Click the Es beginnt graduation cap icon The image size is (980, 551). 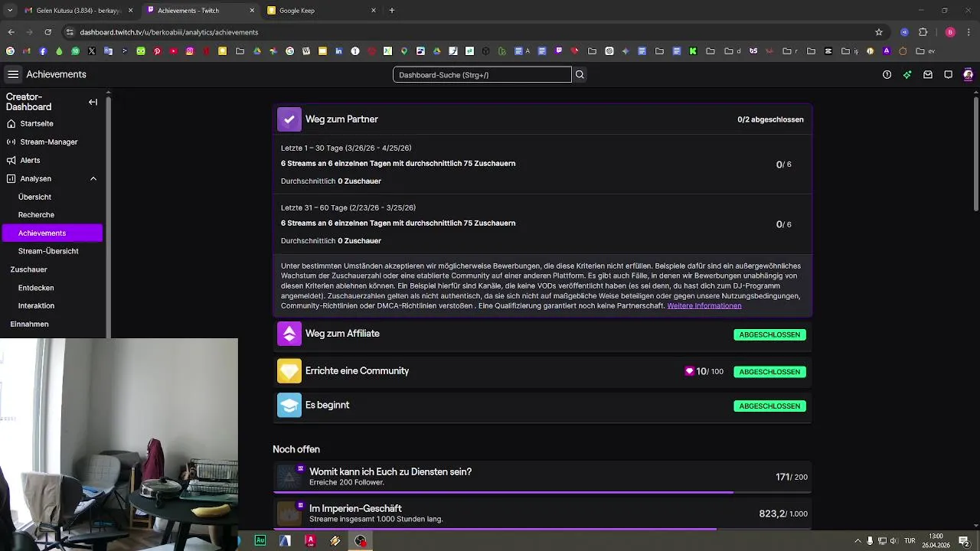tap(289, 406)
